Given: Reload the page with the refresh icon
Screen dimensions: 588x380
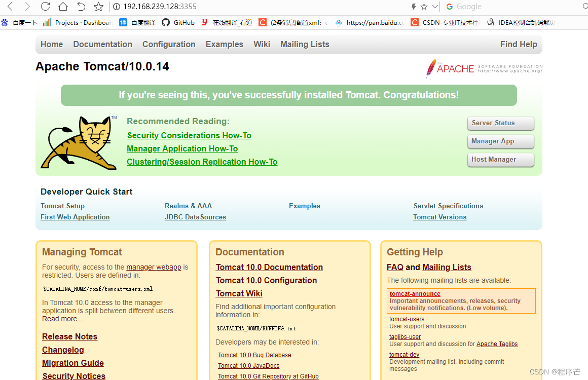Looking at the screenshot, I should [46, 7].
